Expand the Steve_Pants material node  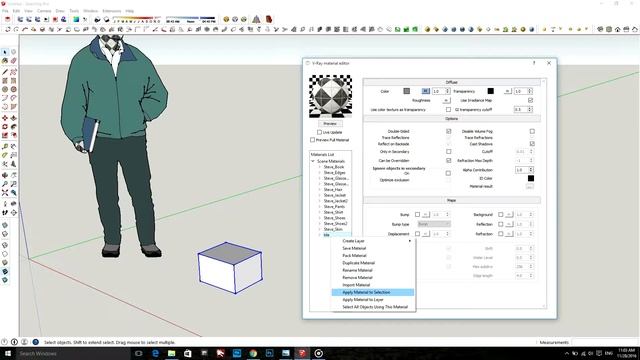(320, 207)
